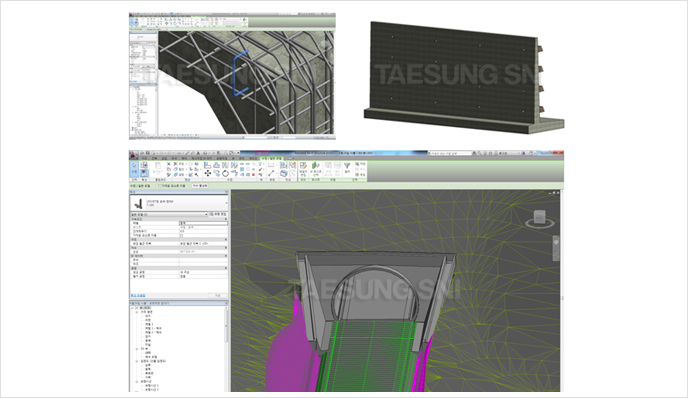
Task: Click the retaining wall render image
Action: [x=464, y=77]
